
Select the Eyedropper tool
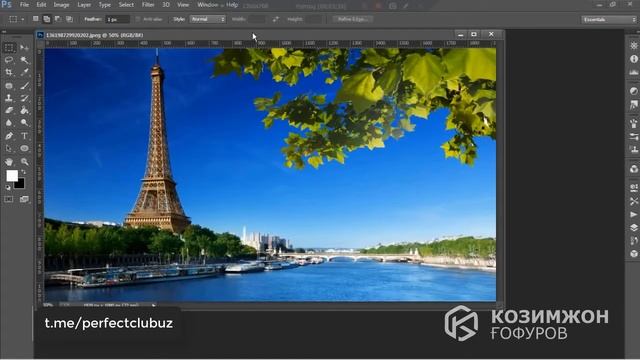pyautogui.click(x=24, y=72)
